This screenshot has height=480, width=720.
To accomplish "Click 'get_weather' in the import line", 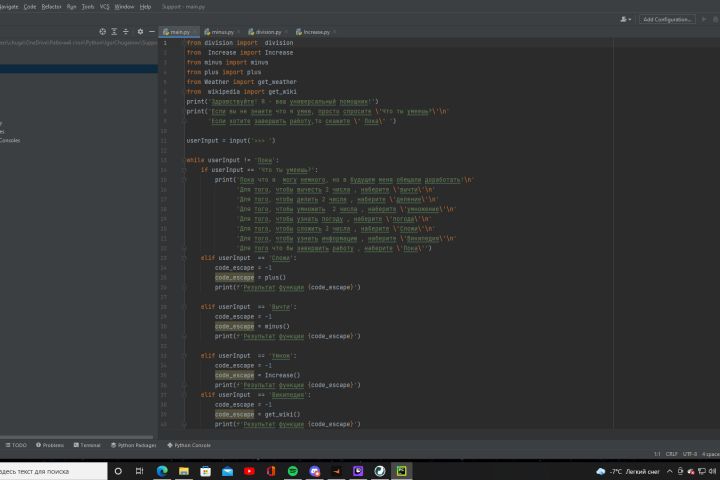I will (277, 82).
